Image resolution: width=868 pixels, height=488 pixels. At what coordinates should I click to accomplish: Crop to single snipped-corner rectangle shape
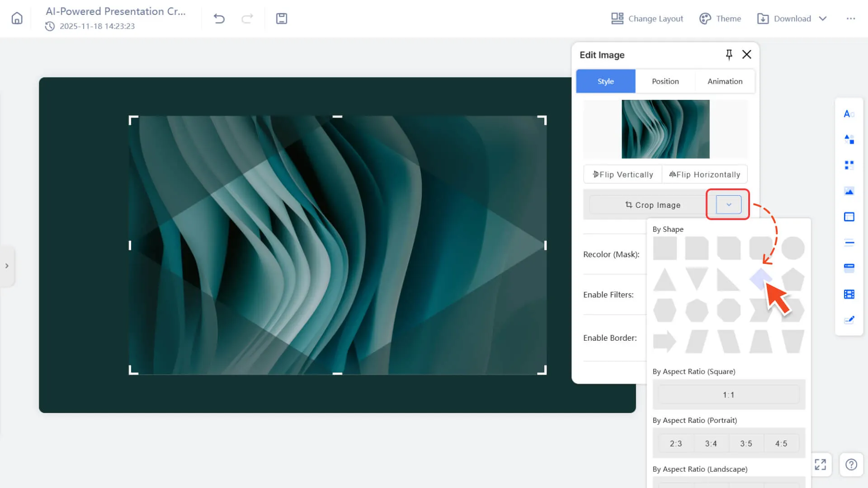[x=697, y=248]
